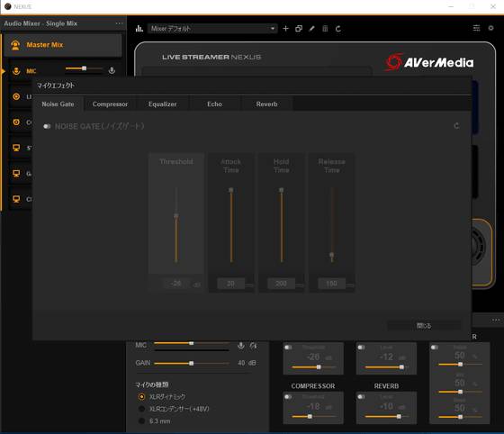Toggle the equalizer 50% panel switch
Viewport: 504px width, 434px height.
click(435, 348)
